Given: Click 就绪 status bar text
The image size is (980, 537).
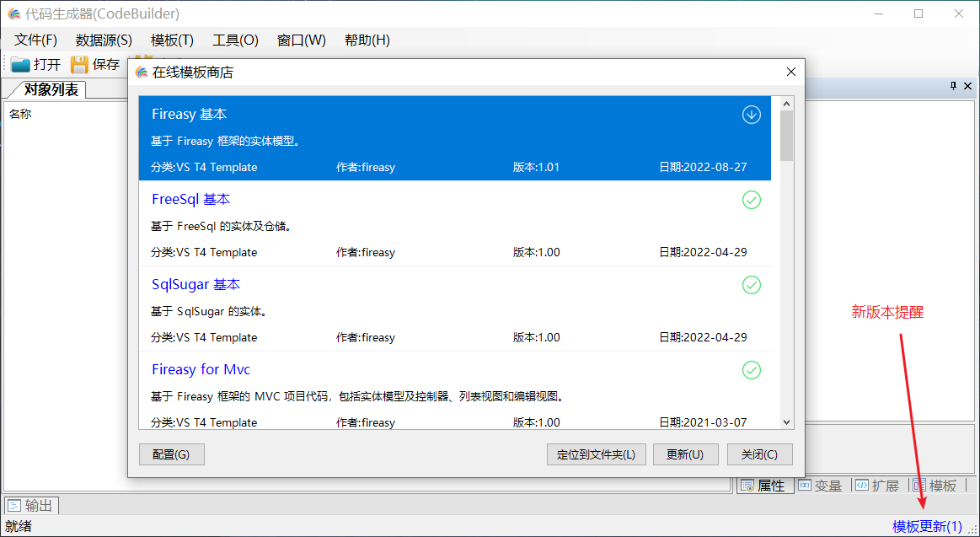Looking at the screenshot, I should click(19, 526).
